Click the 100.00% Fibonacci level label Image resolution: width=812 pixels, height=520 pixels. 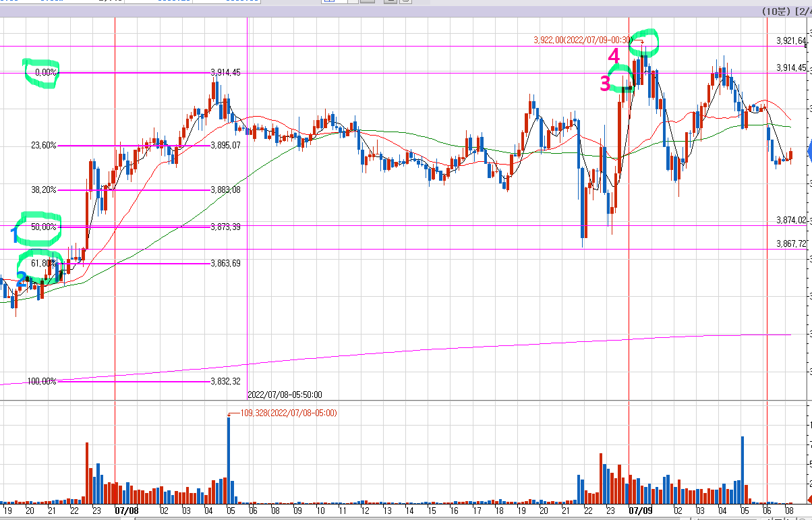(42, 382)
